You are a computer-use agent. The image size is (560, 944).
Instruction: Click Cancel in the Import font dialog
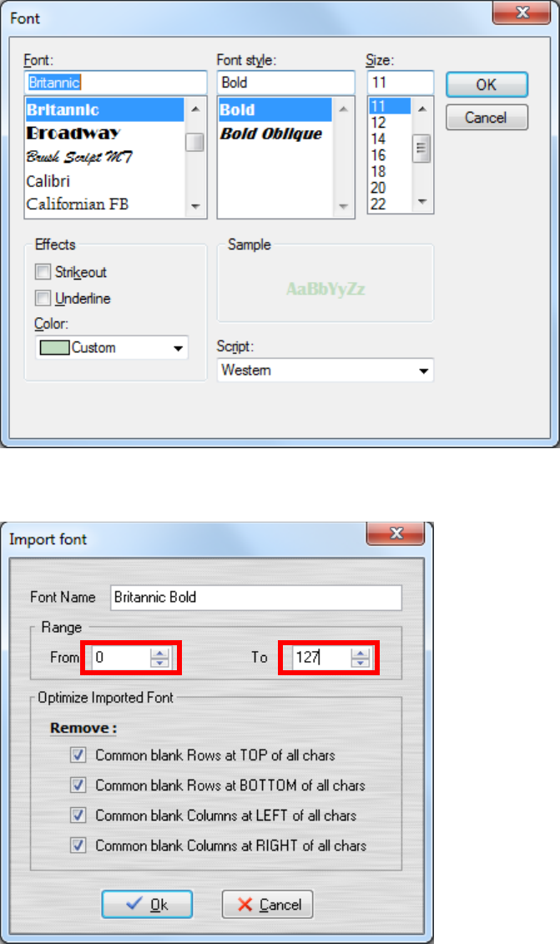(x=267, y=904)
